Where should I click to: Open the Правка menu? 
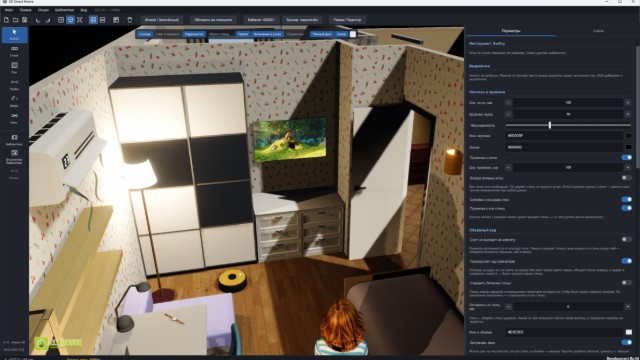click(25, 10)
